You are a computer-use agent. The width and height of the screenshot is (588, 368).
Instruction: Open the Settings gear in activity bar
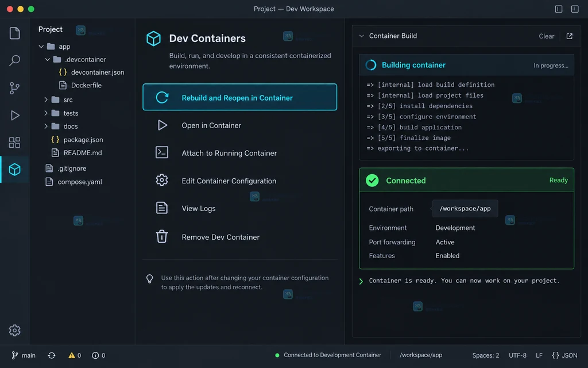tap(14, 330)
